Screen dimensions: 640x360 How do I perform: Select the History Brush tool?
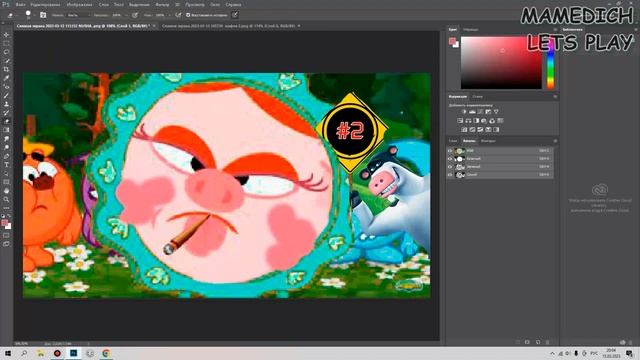pyautogui.click(x=6, y=113)
